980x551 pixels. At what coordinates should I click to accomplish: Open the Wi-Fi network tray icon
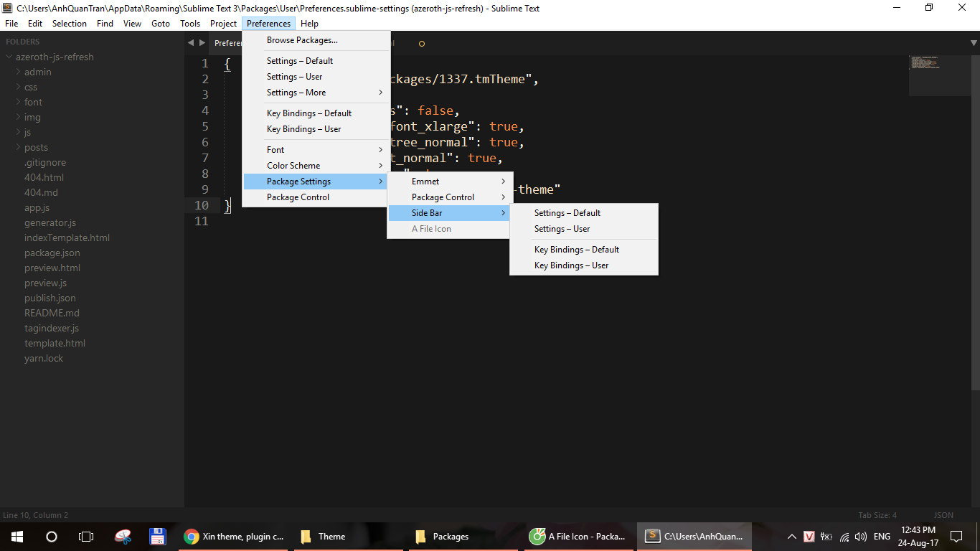coord(844,536)
